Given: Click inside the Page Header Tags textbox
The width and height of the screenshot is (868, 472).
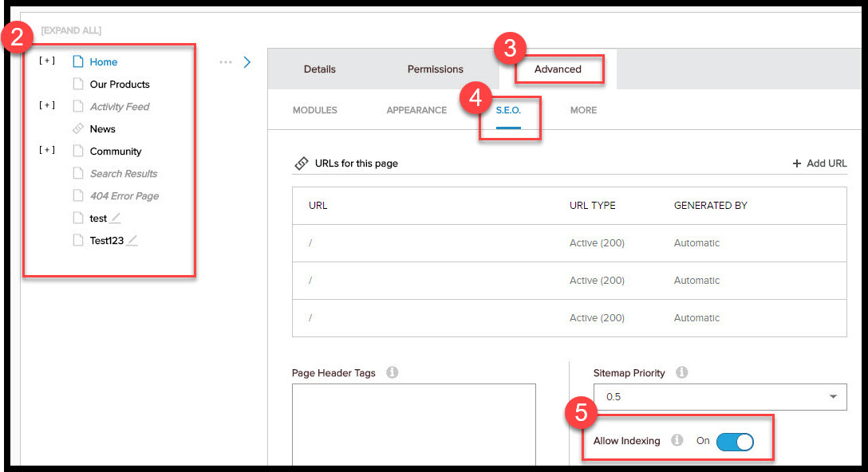Looking at the screenshot, I should coord(413,424).
